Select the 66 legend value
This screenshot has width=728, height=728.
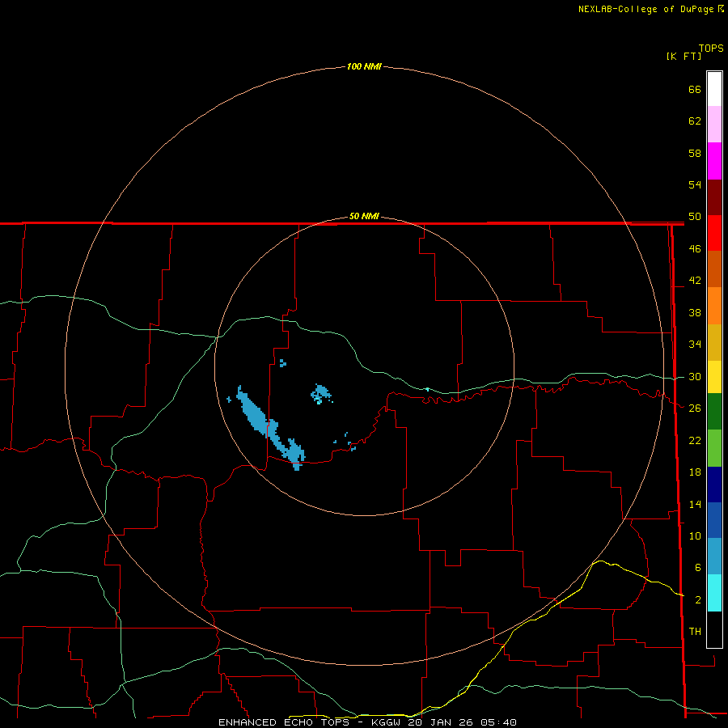(x=695, y=89)
